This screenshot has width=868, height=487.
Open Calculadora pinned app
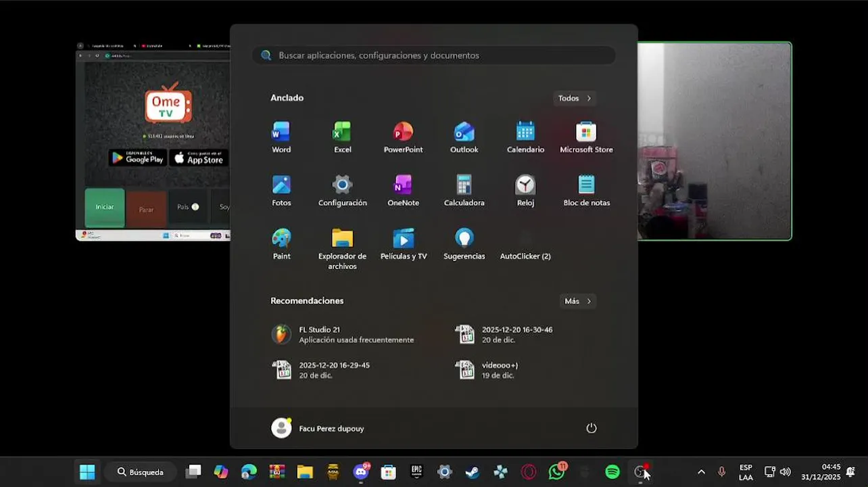click(464, 191)
